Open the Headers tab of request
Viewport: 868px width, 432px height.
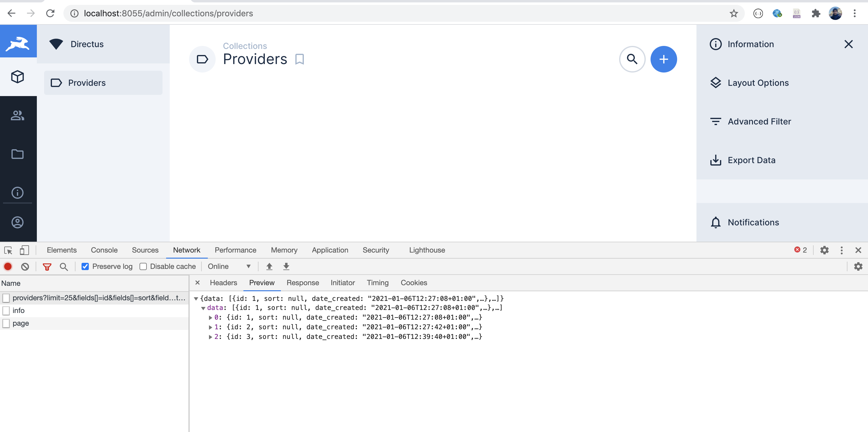point(223,283)
